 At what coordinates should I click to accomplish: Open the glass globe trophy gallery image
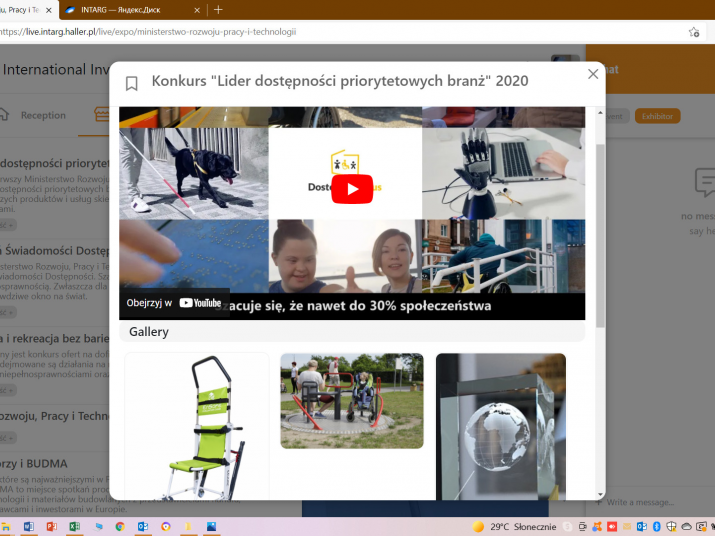click(x=500, y=425)
